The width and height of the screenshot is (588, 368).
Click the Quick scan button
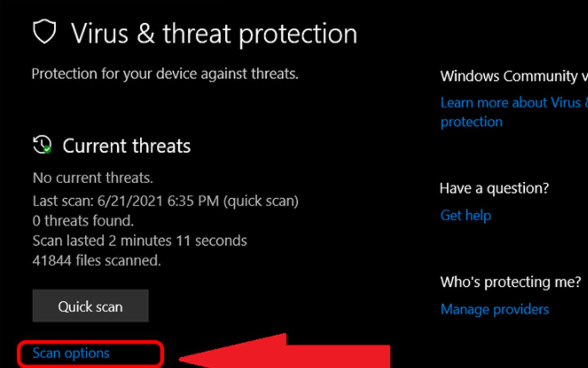[90, 306]
